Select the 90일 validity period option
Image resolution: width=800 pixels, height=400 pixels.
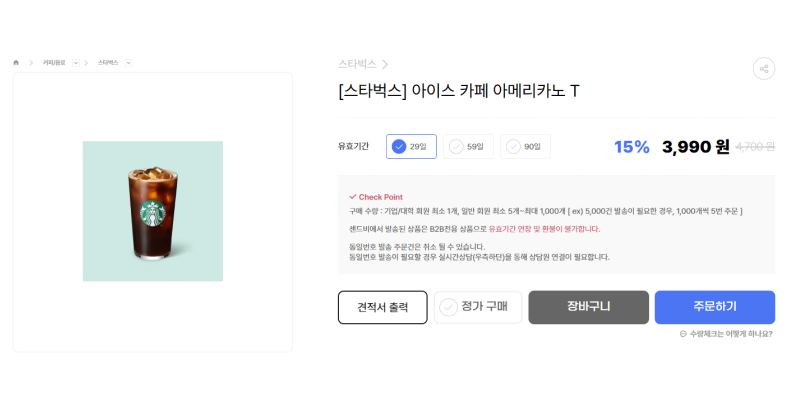(x=524, y=147)
